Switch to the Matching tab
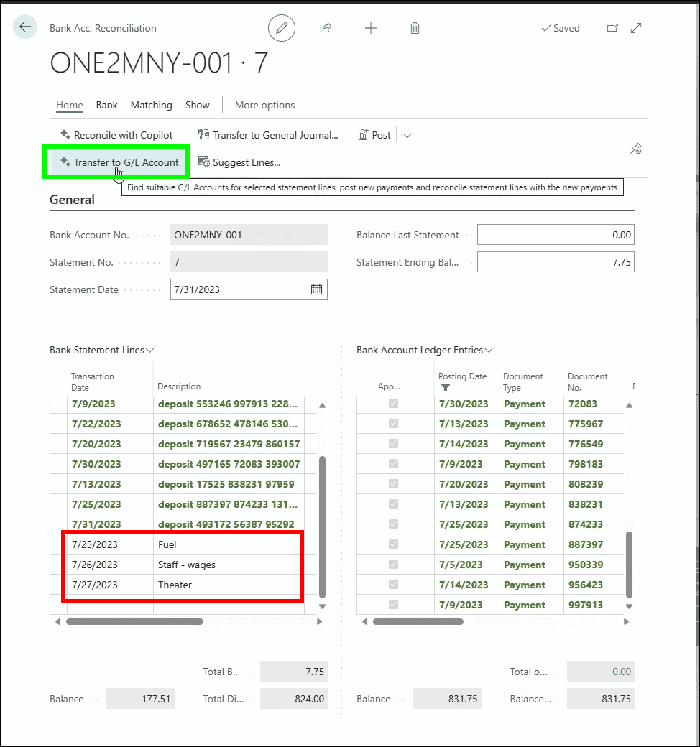The width and height of the screenshot is (700, 747). coord(151,105)
